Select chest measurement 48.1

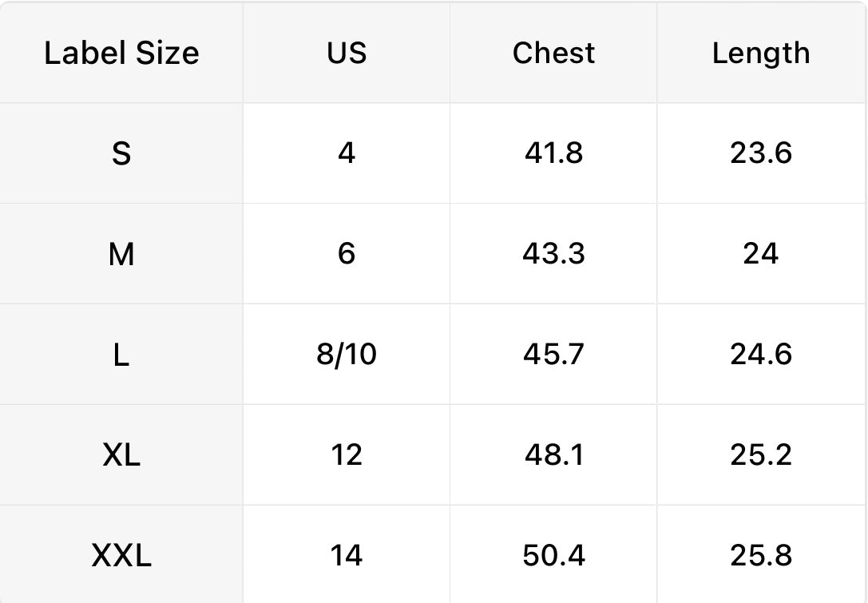tap(553, 455)
